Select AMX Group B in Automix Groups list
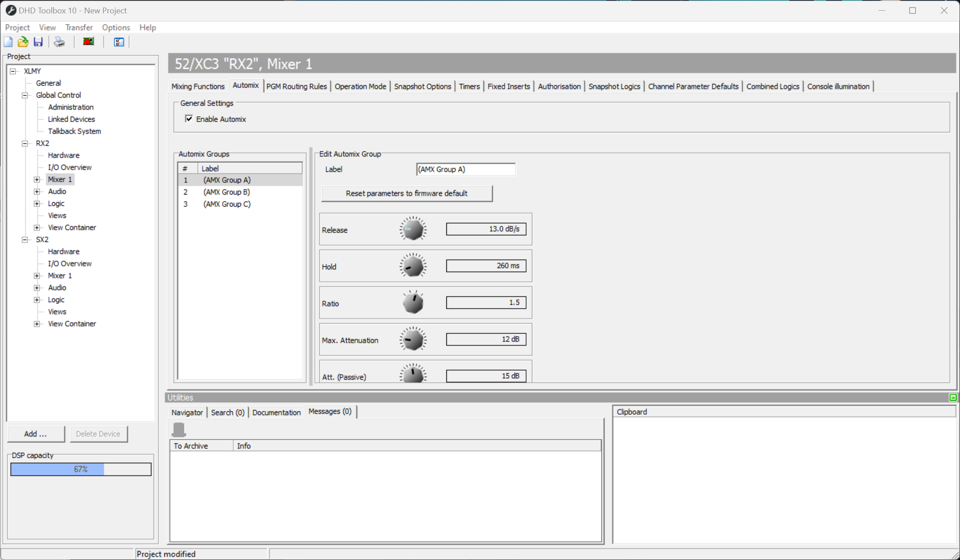 [x=226, y=192]
